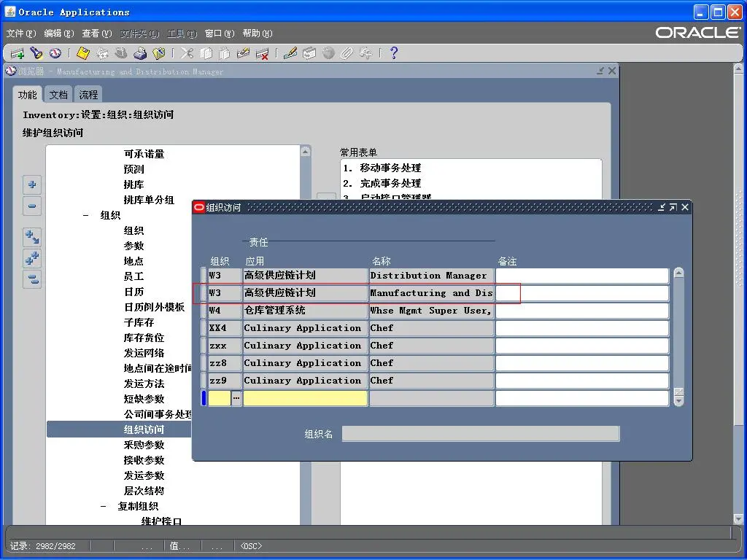Open Help with the question mark icon

(394, 53)
